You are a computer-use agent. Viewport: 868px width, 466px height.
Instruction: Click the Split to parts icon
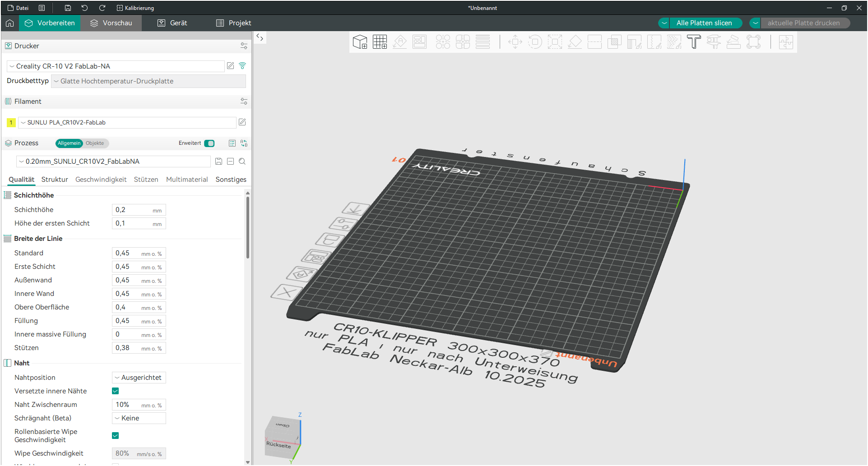[463, 42]
